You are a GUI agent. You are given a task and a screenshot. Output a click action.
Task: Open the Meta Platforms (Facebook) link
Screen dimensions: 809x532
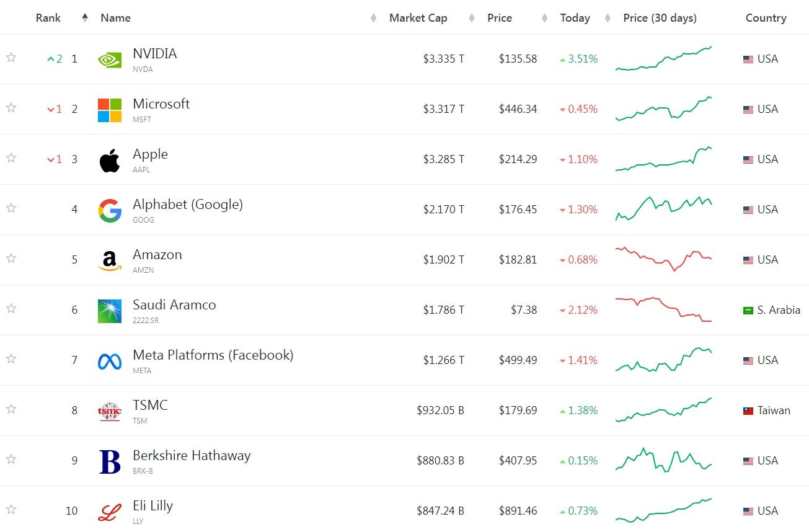(213, 355)
